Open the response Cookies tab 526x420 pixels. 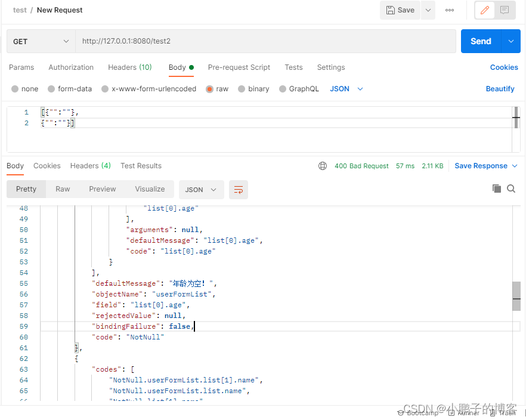47,166
